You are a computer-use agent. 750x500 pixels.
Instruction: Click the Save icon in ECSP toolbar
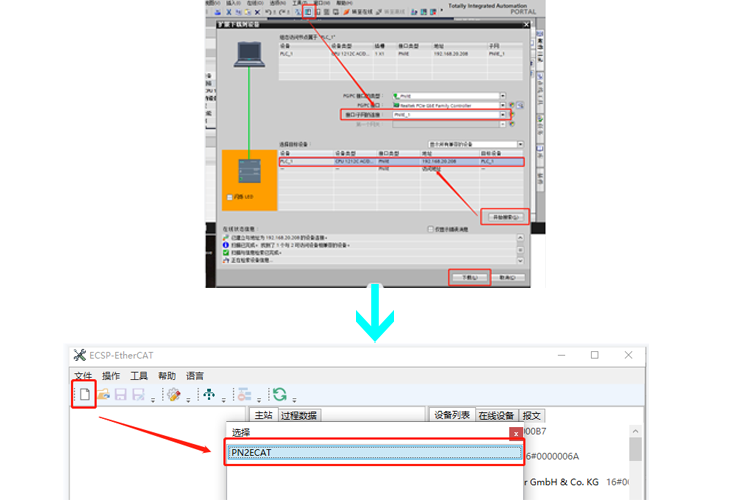120,395
